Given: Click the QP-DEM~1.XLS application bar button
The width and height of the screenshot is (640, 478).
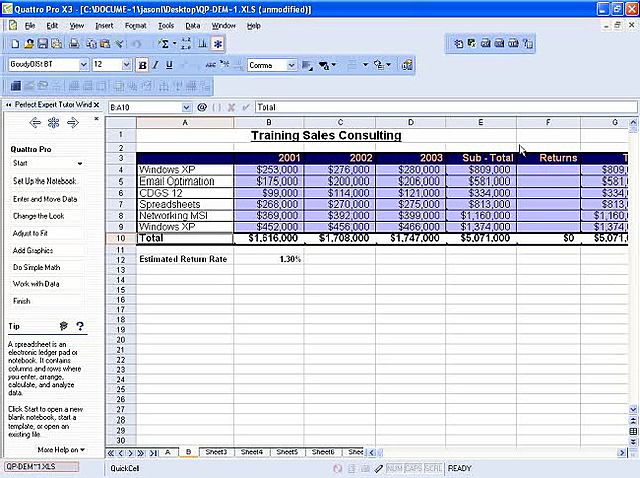Looking at the screenshot, I should [x=41, y=467].
